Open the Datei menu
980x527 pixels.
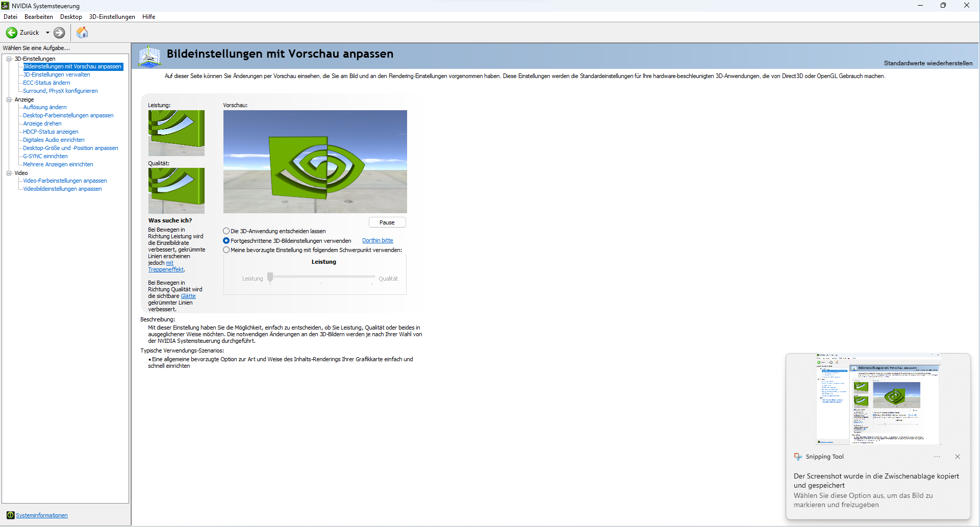coord(10,17)
